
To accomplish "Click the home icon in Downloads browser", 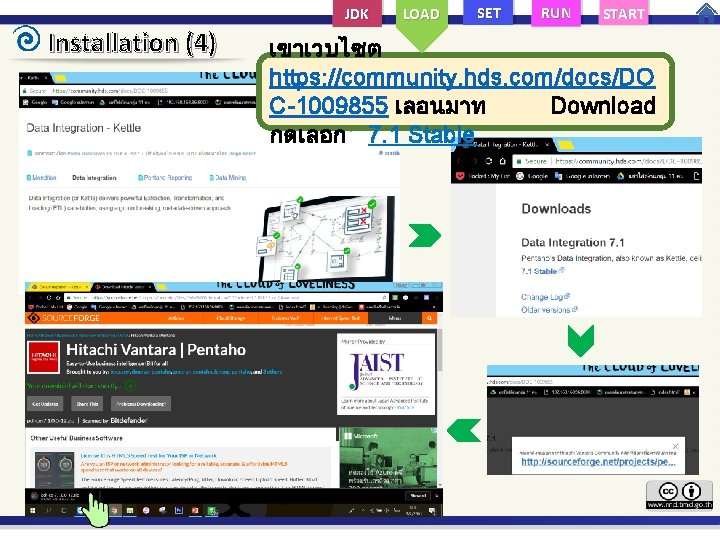I will click(503, 161).
